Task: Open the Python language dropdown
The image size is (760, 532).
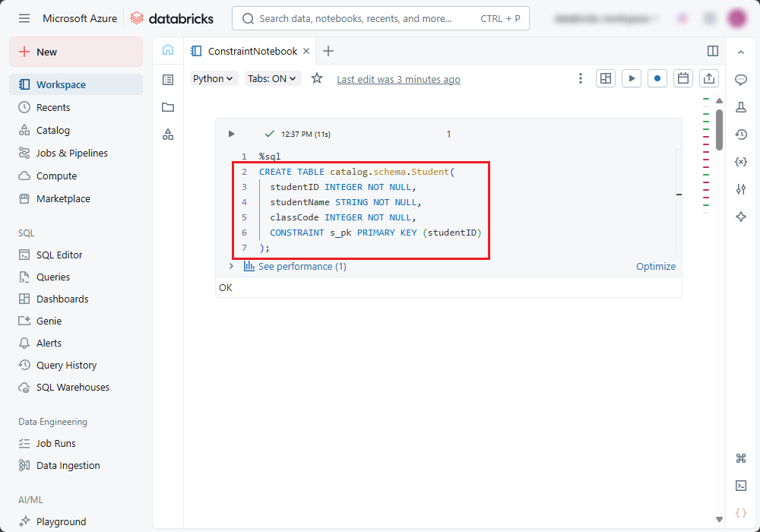Action: (x=214, y=78)
